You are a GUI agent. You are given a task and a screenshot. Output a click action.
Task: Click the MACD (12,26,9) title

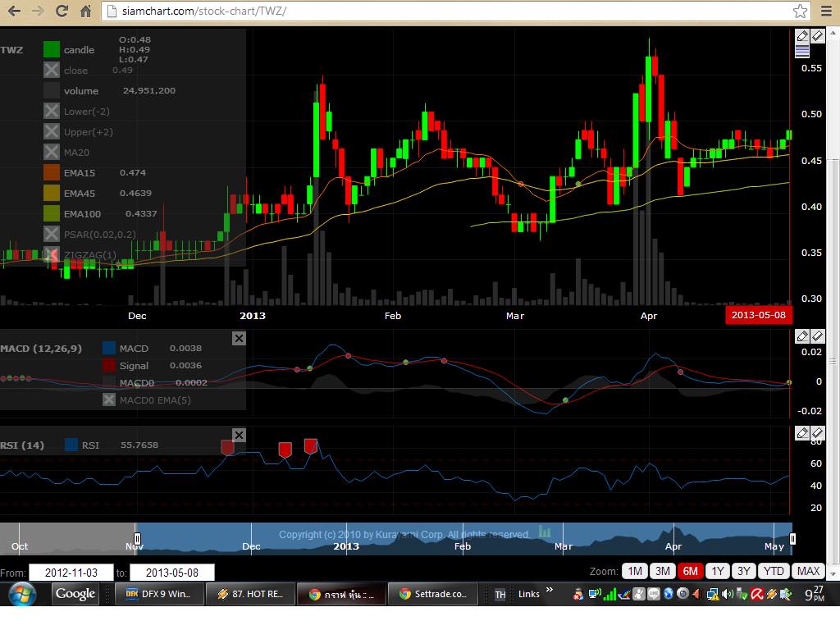pyautogui.click(x=41, y=348)
